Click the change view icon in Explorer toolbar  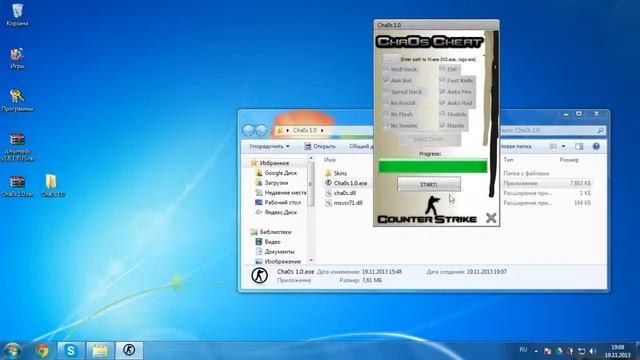point(553,146)
